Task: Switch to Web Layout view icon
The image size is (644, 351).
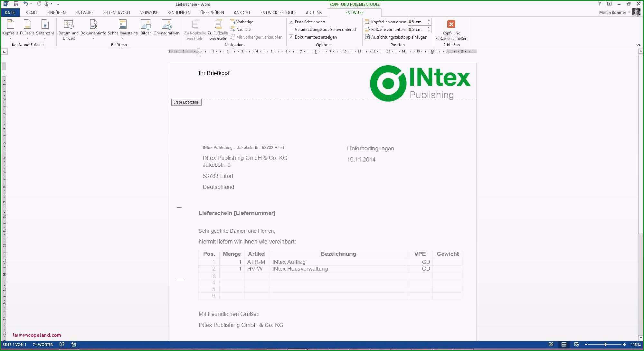Action: 576,344
